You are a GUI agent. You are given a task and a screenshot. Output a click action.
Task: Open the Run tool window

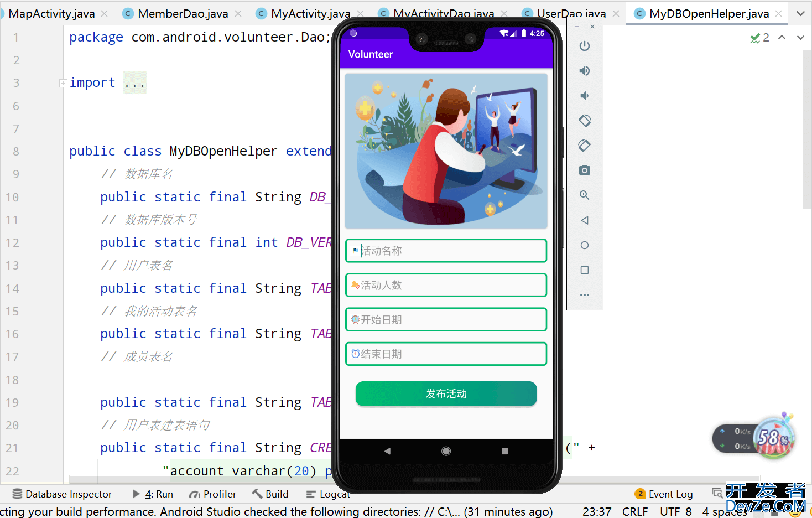coord(153,494)
